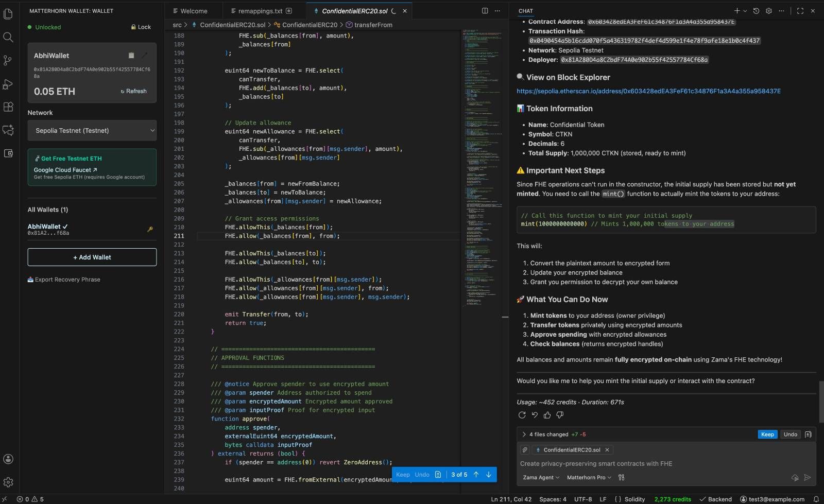Open Source Control in activity bar
This screenshot has height=504, width=824.
click(8, 60)
